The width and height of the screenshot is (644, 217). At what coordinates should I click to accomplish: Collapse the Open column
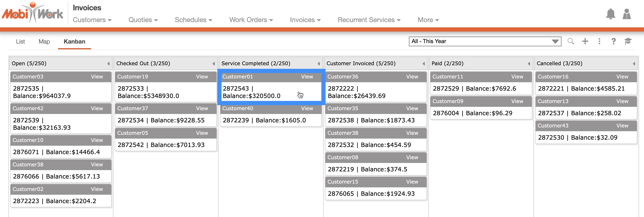108,64
